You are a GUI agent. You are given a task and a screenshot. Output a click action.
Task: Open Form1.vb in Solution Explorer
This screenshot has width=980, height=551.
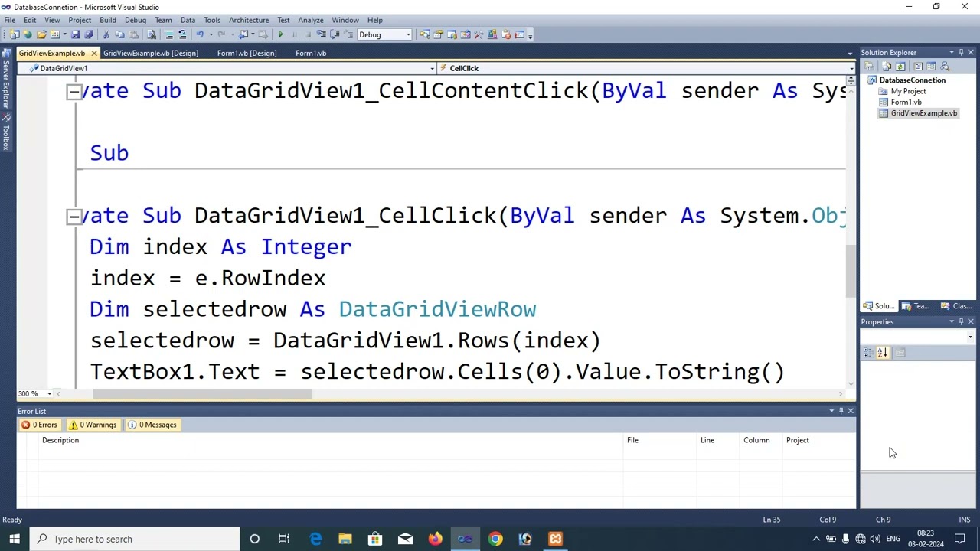pos(906,102)
